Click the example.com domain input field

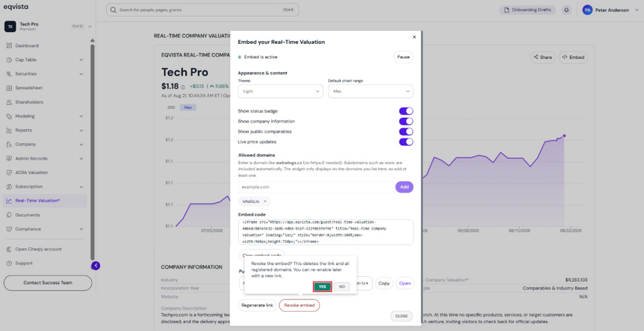(315, 187)
